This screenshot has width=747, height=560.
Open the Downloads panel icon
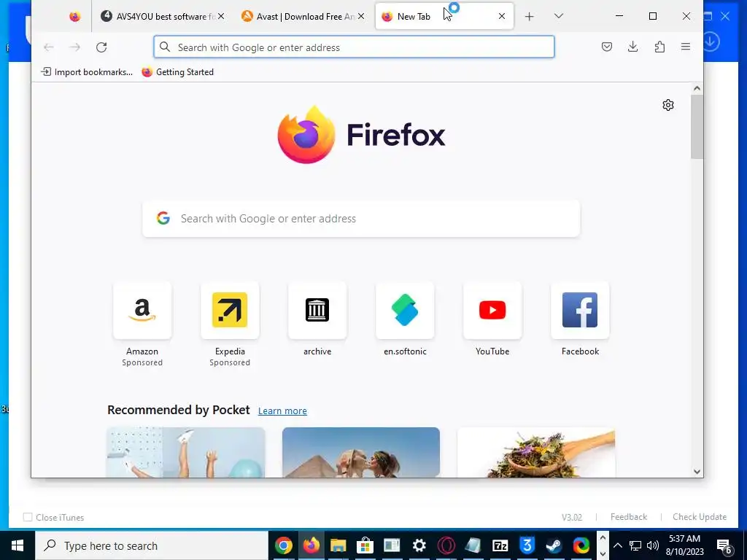point(632,47)
